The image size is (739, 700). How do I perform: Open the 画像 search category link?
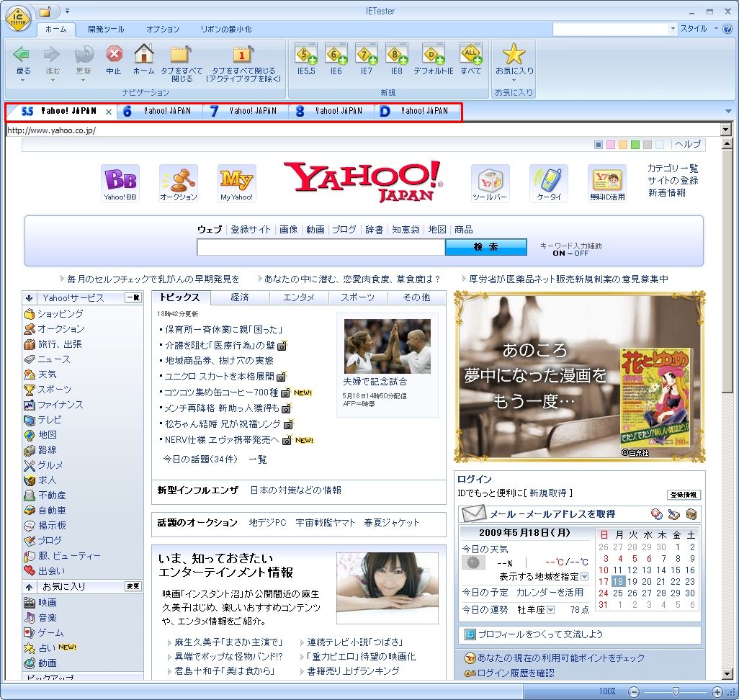pyautogui.click(x=288, y=230)
